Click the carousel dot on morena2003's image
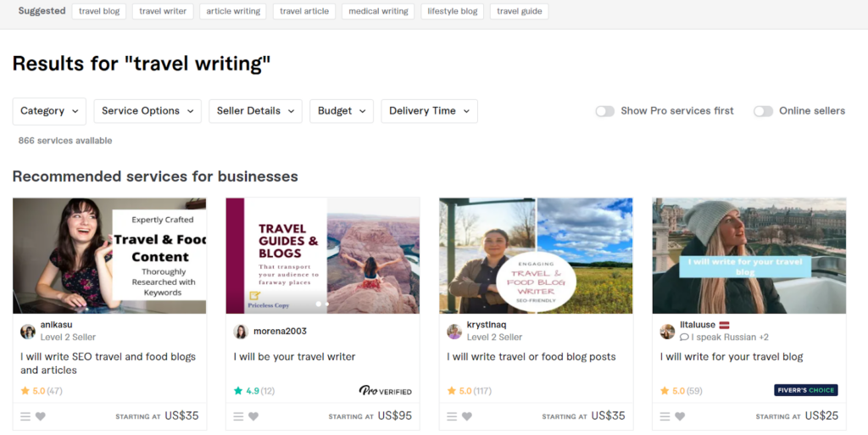The height and width of the screenshot is (435, 868). [319, 304]
